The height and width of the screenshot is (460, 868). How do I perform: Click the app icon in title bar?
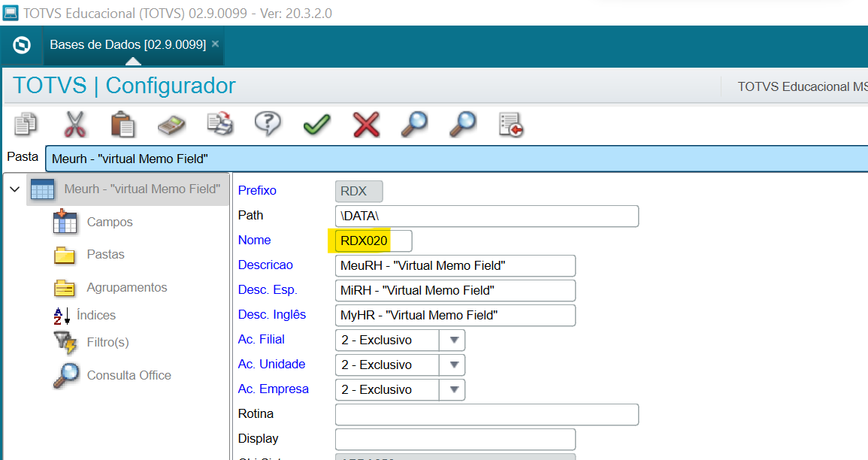click(11, 13)
